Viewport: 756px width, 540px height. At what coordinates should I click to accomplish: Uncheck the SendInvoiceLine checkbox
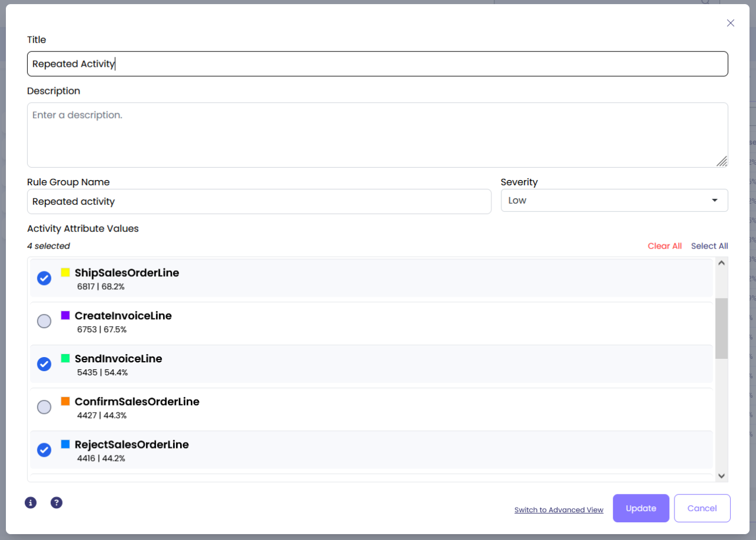point(44,364)
